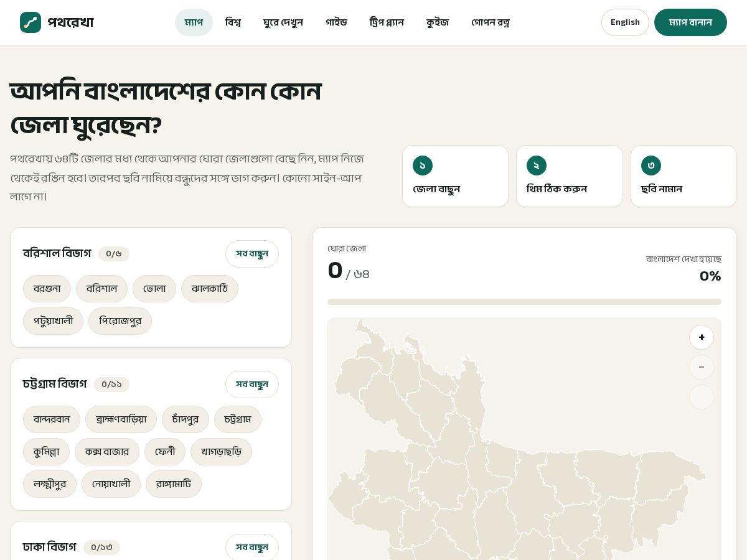Toggle the খাগড়াছড়ি district chip
The width and height of the screenshot is (747, 560).
[x=222, y=452]
